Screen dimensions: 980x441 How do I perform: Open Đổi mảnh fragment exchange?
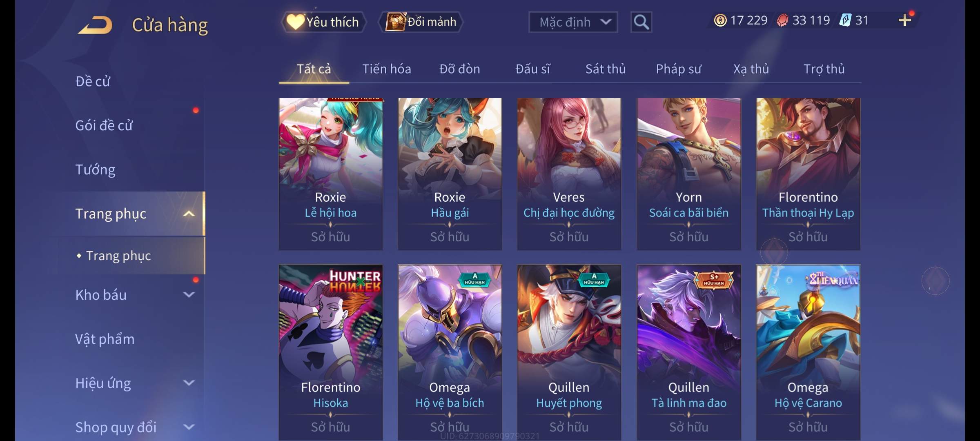pos(421,22)
